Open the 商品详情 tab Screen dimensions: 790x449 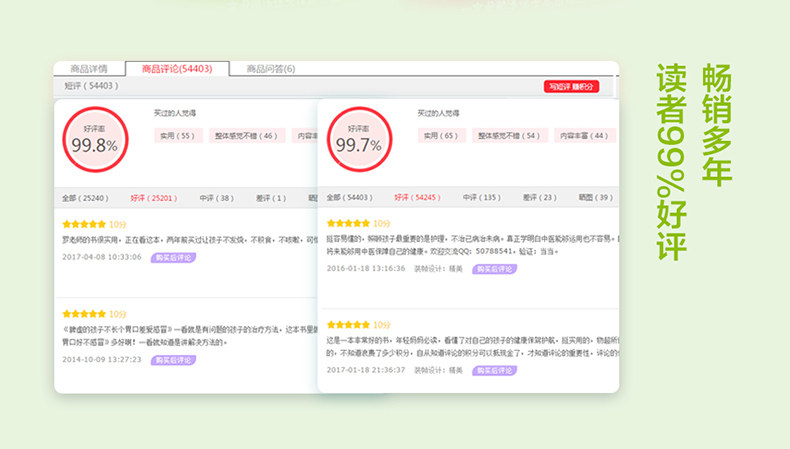[89, 69]
